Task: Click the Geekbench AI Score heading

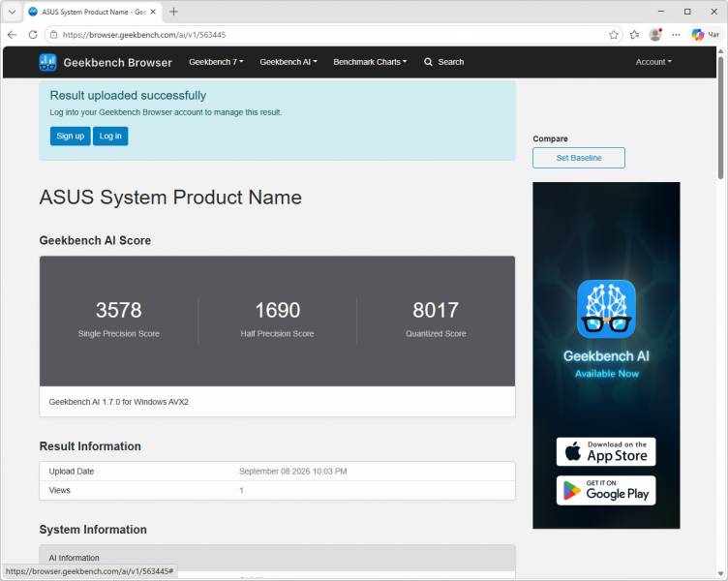Action: [95, 240]
